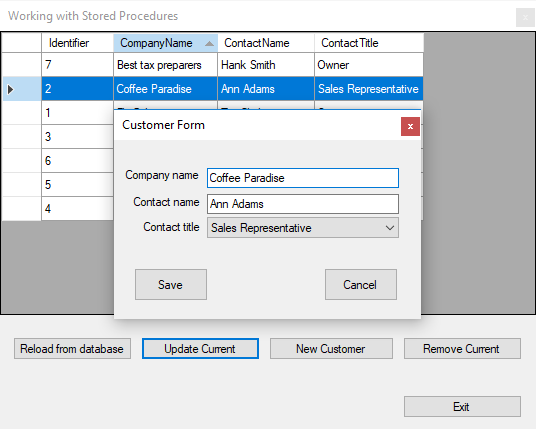This screenshot has width=536, height=429.
Task: Focus the Contact name text field
Action: coord(303,204)
